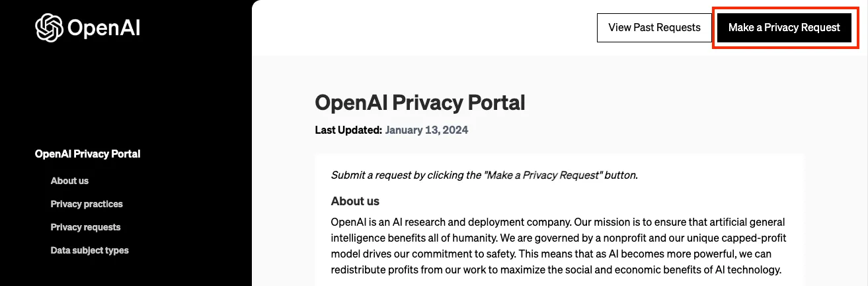
Task: Open Privacy practices sidebar link
Action: (87, 204)
